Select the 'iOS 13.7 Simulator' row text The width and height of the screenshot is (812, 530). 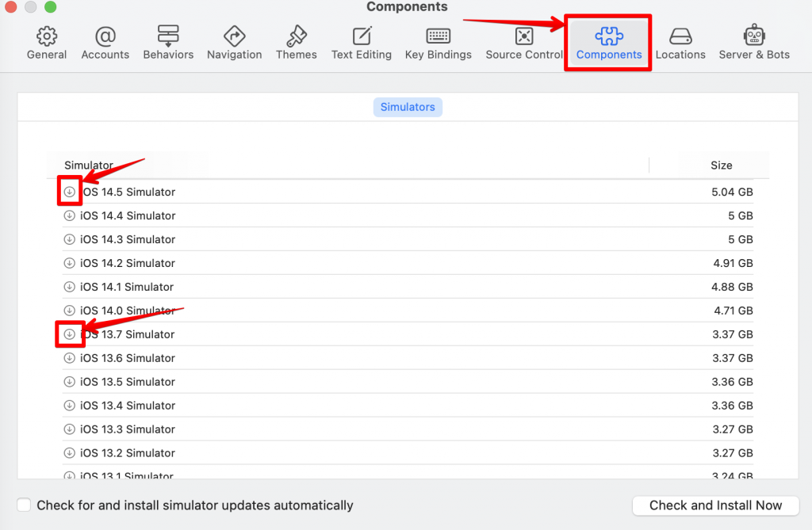(x=128, y=335)
